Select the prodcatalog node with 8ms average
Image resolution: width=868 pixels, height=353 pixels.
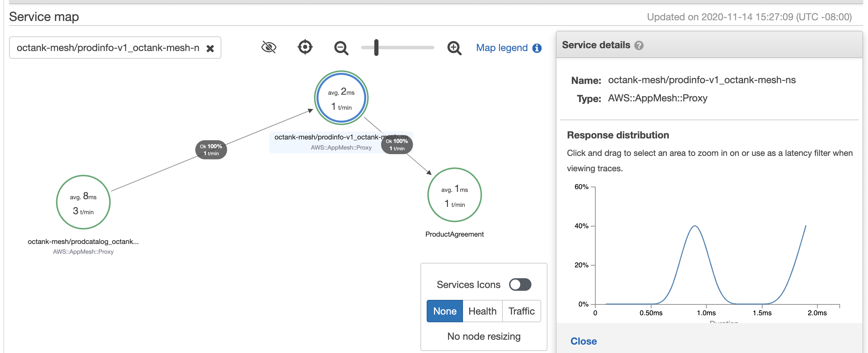coord(83,202)
